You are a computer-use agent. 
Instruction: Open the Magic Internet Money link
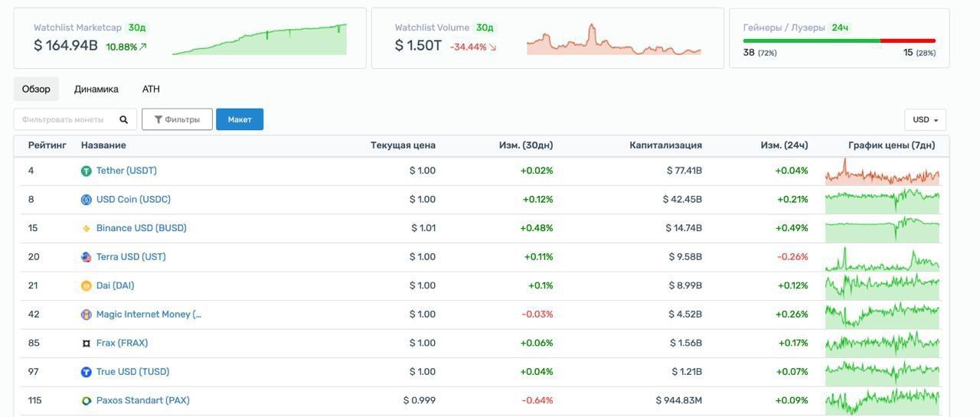(149, 314)
